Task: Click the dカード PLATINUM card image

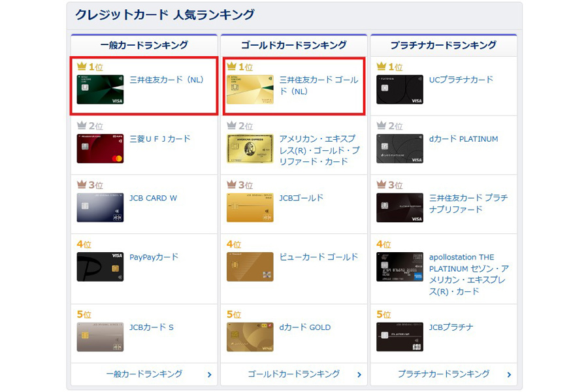Action: [x=400, y=148]
